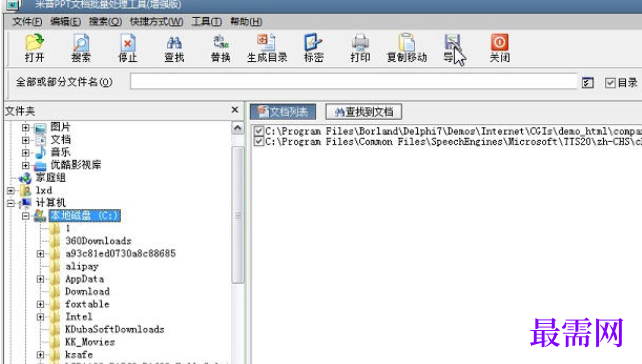This screenshot has width=642, height=364.
Task: Click the 关闭 (Close) red toolbar icon
Action: 500,42
